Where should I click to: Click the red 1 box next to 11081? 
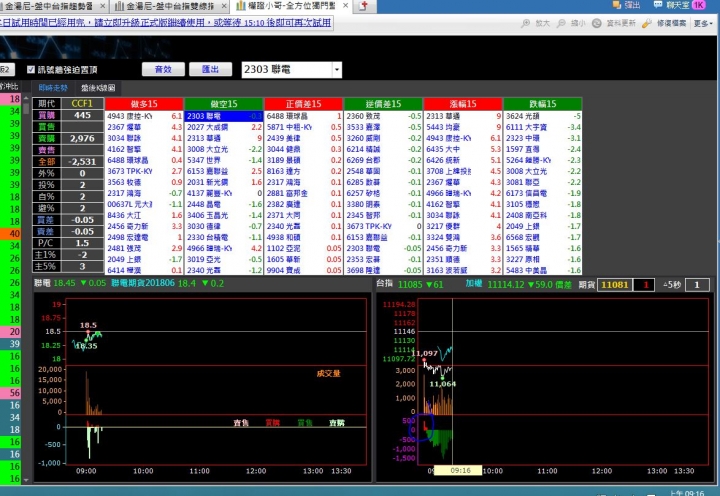(644, 285)
